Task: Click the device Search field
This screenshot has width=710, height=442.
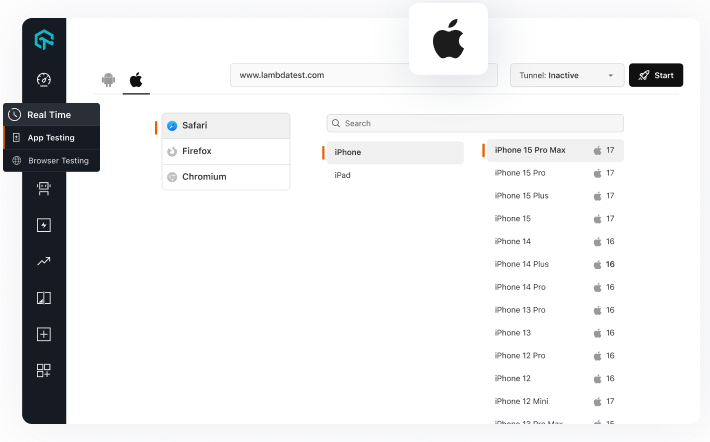Action: [475, 123]
